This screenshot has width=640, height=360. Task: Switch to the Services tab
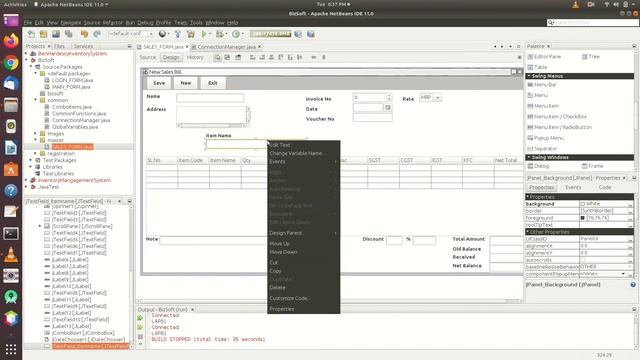(x=83, y=46)
